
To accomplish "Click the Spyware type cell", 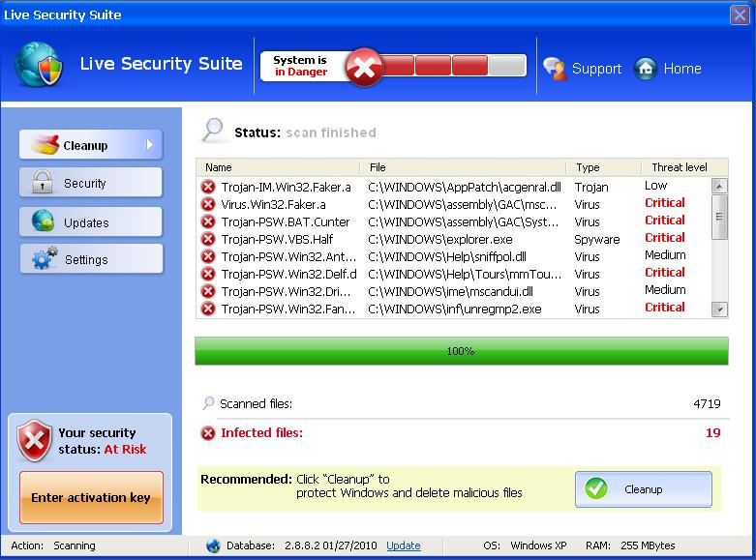I will (597, 240).
